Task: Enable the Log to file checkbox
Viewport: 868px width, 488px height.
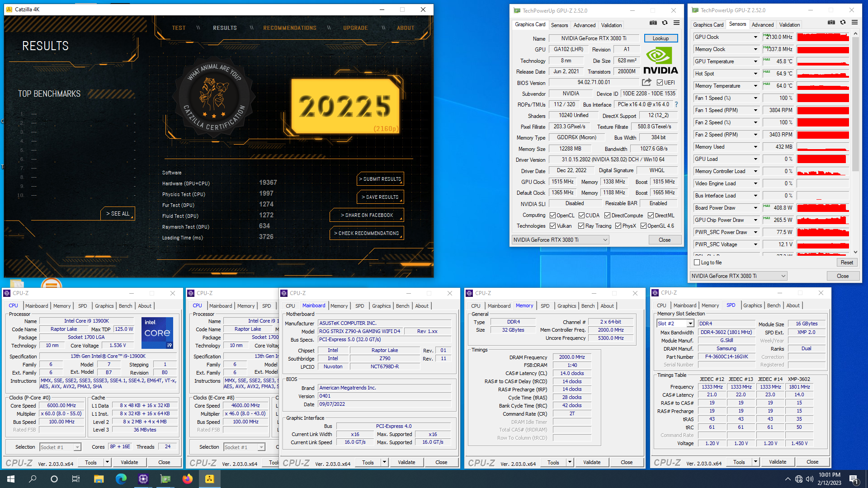Action: (x=697, y=263)
